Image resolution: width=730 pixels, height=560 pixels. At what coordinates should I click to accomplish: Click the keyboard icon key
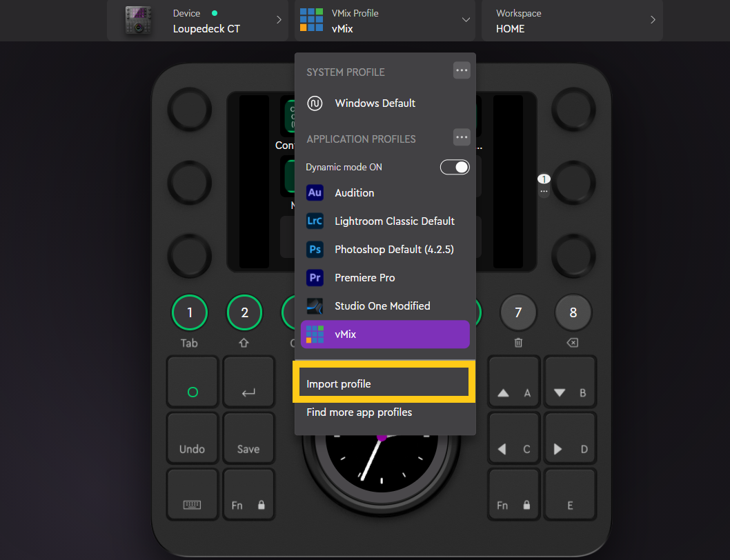point(193,495)
